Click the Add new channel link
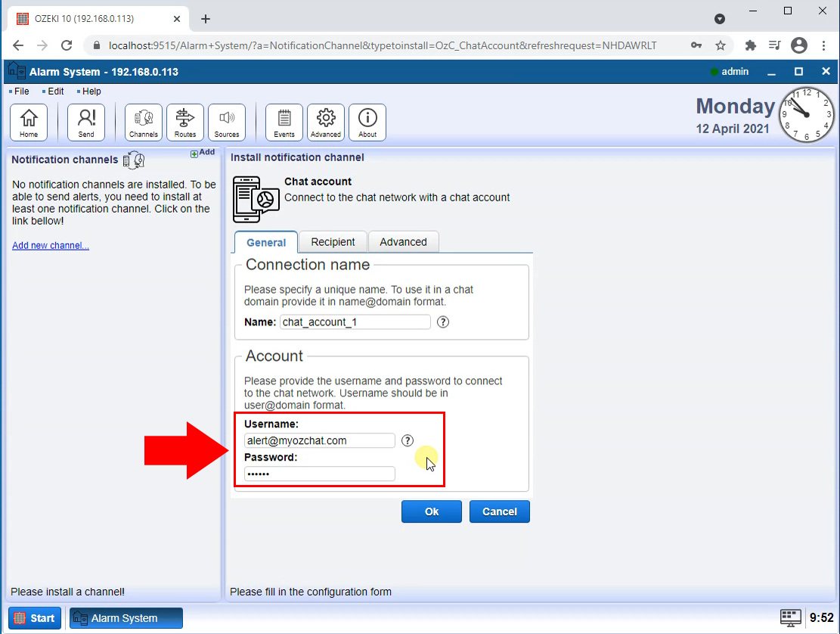Image resolution: width=840 pixels, height=634 pixels. tap(50, 245)
